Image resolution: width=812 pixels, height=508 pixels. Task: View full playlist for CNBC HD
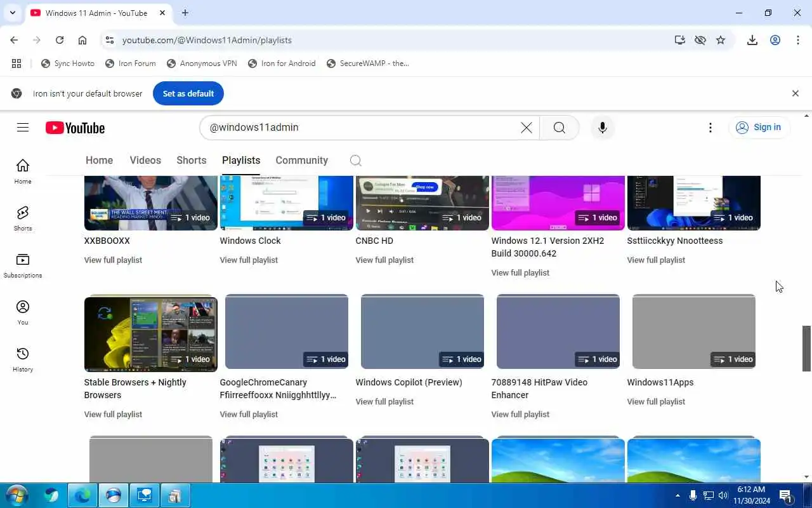(384, 260)
